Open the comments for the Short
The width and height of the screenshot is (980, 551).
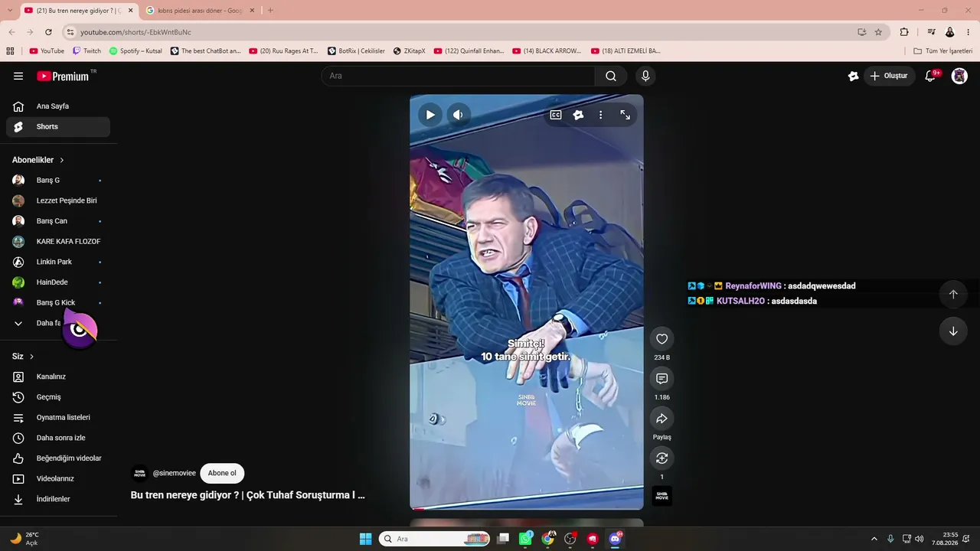662,379
